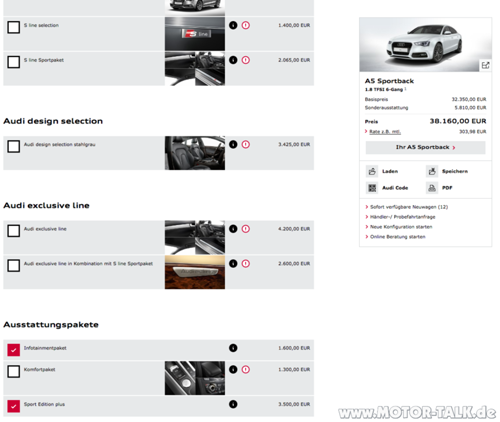Click the 3.425,00 EUR price
The width and height of the screenshot is (500, 422).
294,145
